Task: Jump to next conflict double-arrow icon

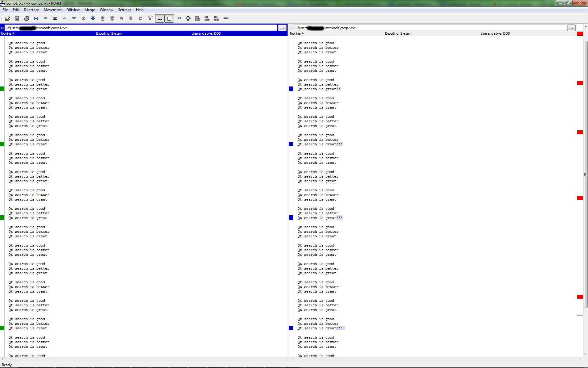Action: [93, 18]
